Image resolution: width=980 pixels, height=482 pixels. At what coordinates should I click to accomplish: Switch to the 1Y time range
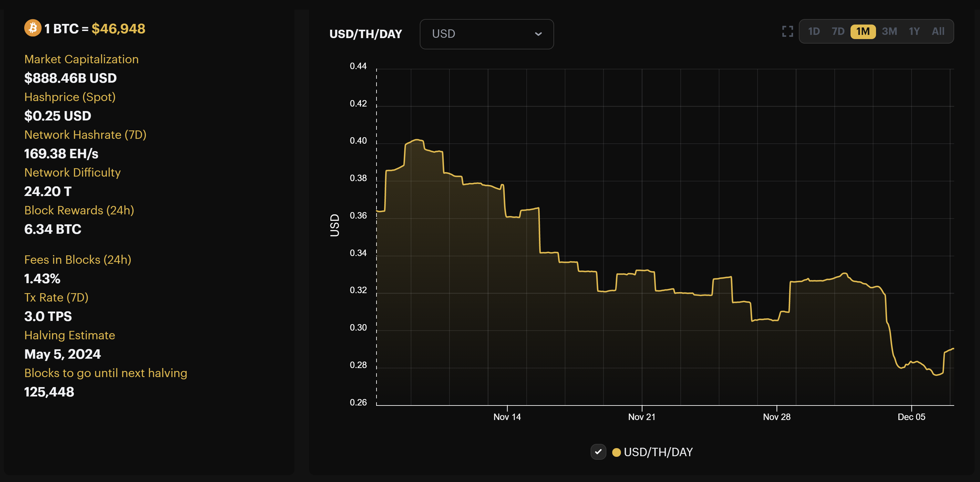pyautogui.click(x=914, y=32)
